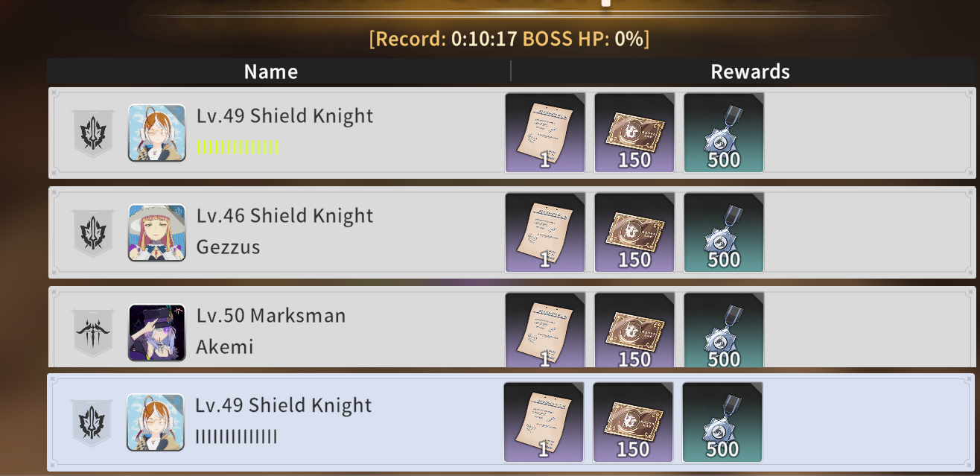Select the 150 ticket reward in the top row
The image size is (980, 476).
(634, 133)
